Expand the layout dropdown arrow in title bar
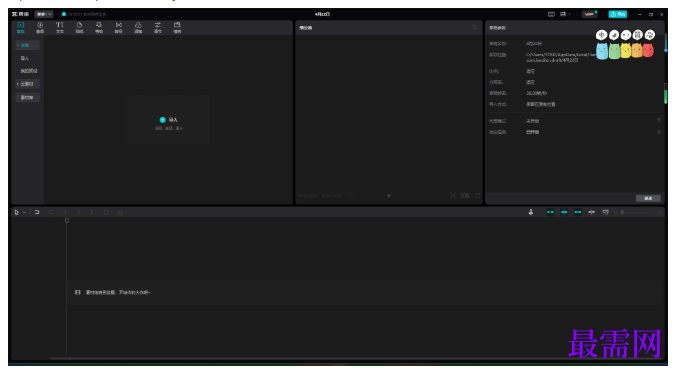Screen dimensions: 680x375 coord(569,14)
